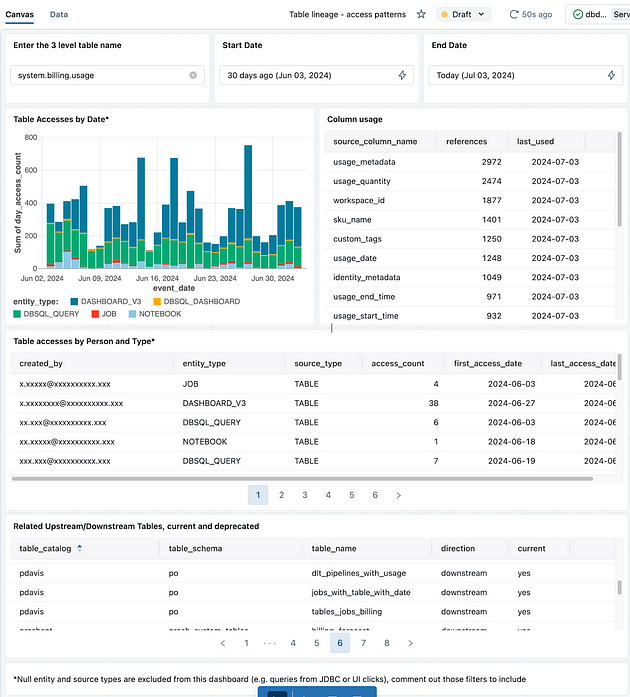Sort by source_column_name header
The height and width of the screenshot is (697, 630).
(x=375, y=141)
